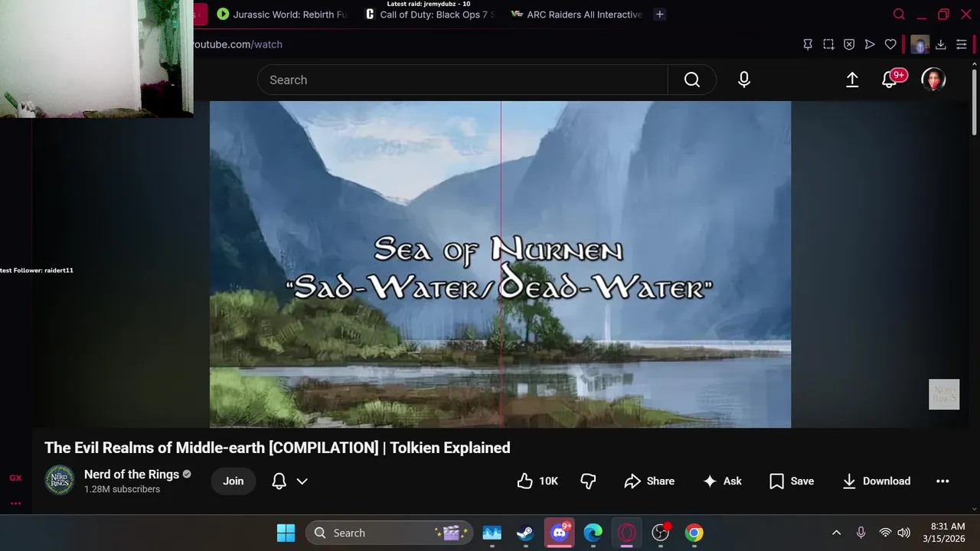Click Opera's tab search magnifier icon

[x=900, y=14]
